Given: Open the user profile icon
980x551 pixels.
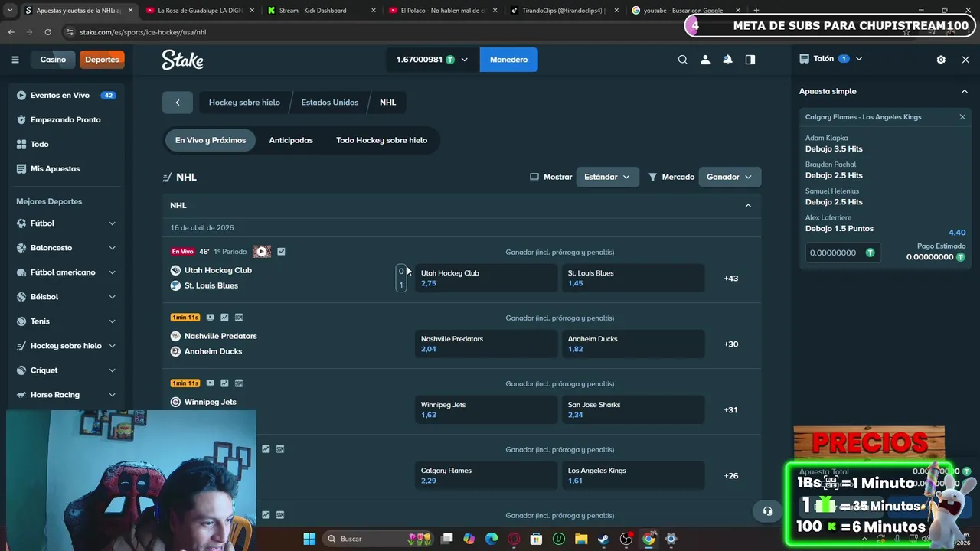Looking at the screenshot, I should [x=705, y=60].
